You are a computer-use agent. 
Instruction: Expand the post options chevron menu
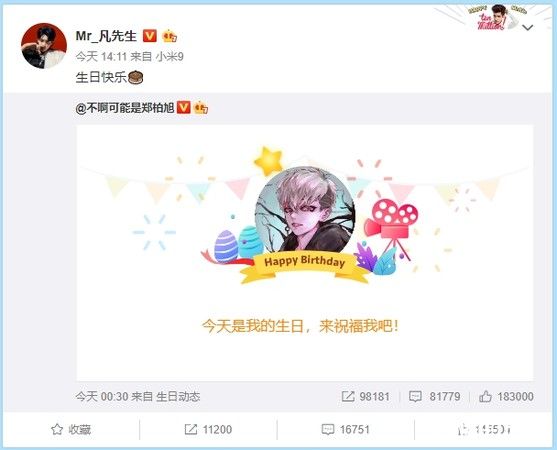(x=528, y=27)
